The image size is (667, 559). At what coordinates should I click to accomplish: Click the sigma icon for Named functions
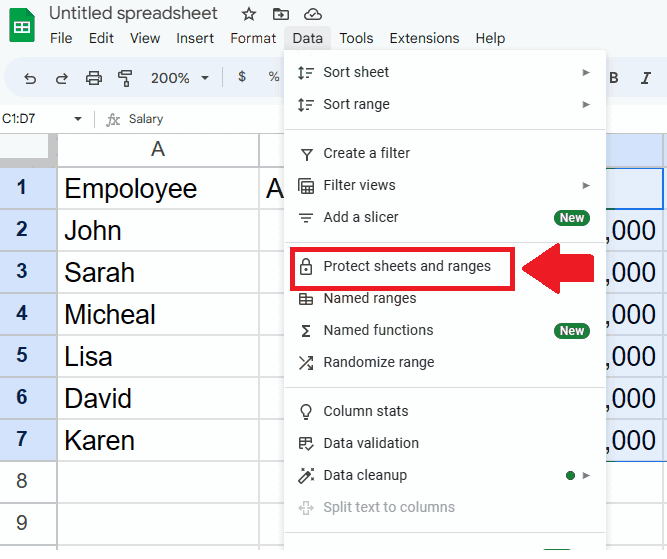[x=306, y=331]
